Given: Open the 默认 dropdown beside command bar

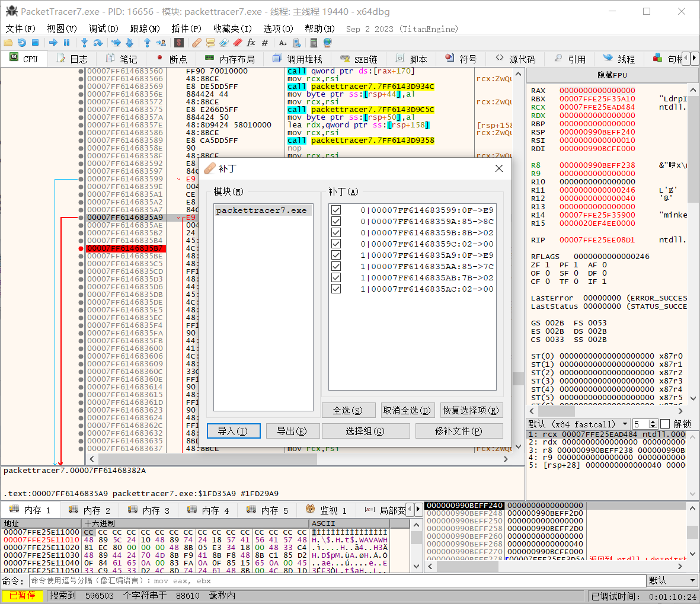Looking at the screenshot, I should (672, 580).
